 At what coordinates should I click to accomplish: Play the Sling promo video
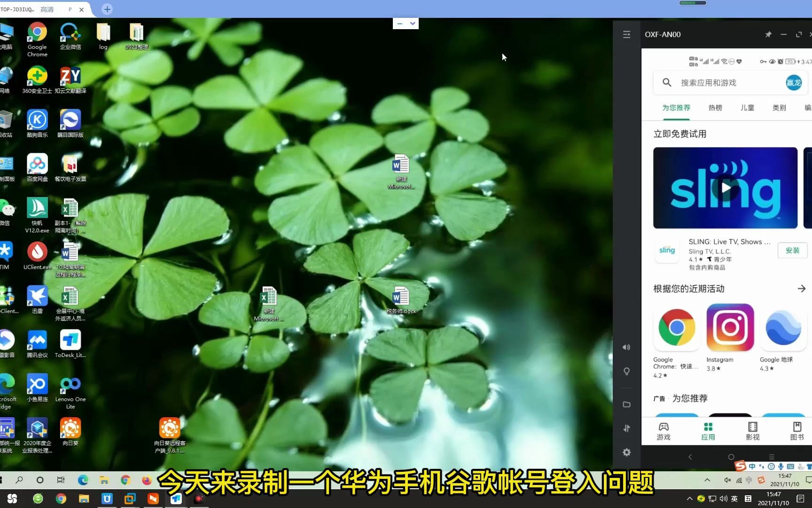pos(726,188)
